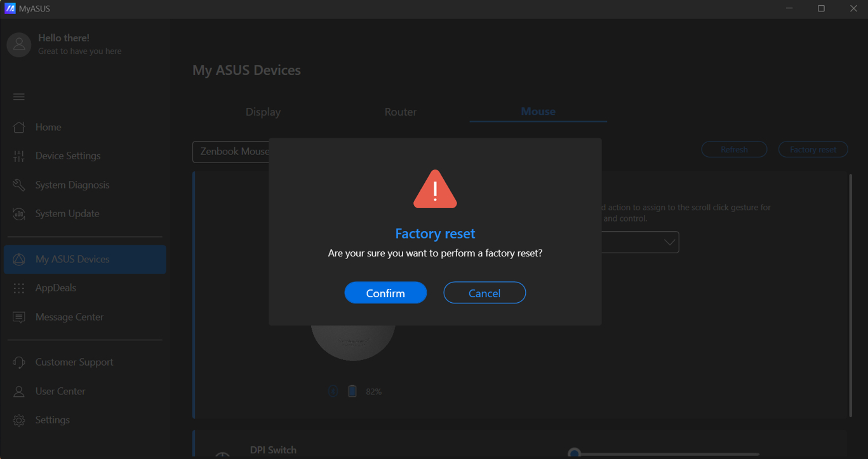Click the red warning triangle icon
The height and width of the screenshot is (459, 868).
435,189
